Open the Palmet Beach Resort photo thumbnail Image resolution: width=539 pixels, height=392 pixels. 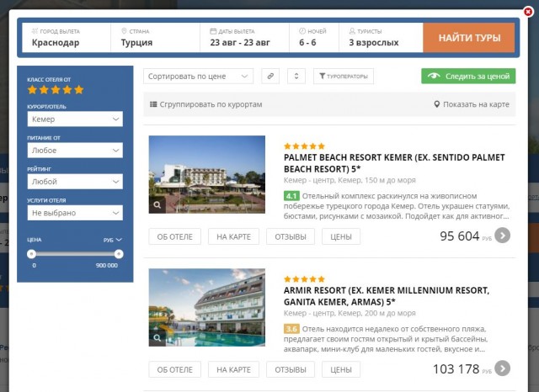(207, 174)
